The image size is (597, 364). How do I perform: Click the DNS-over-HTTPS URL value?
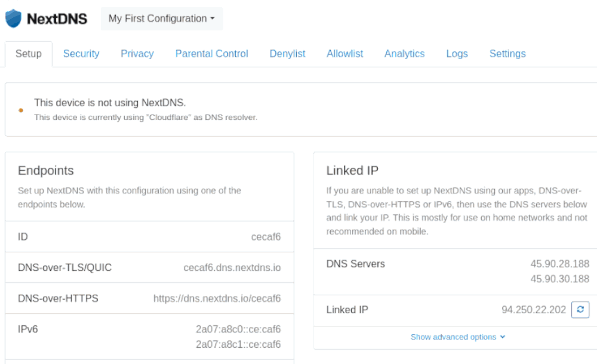pos(217,298)
